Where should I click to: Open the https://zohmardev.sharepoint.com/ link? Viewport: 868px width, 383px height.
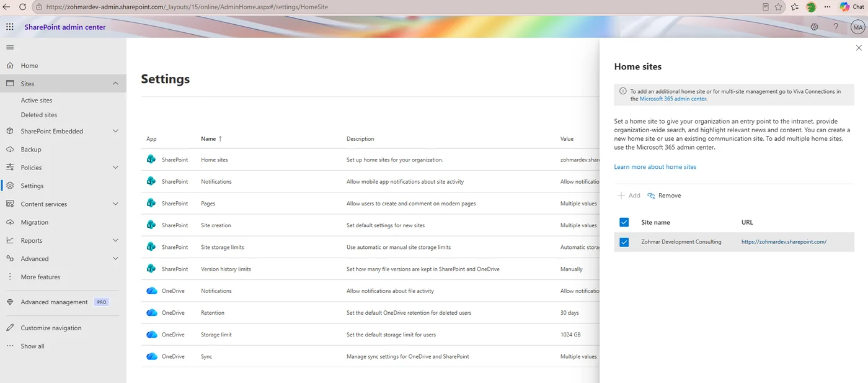[x=784, y=242]
